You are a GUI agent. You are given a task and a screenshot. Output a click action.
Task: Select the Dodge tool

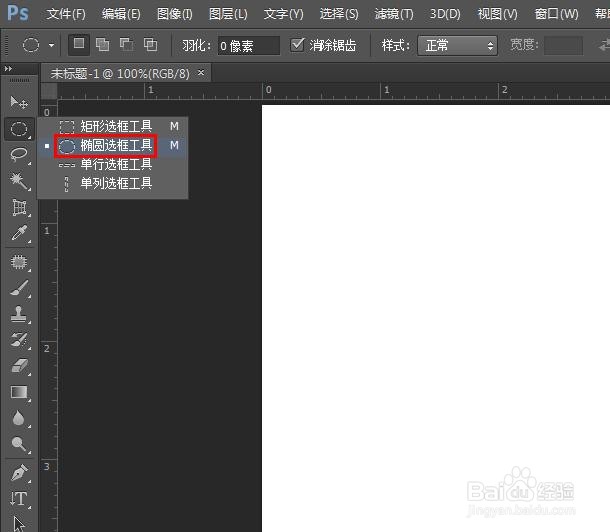(19, 444)
